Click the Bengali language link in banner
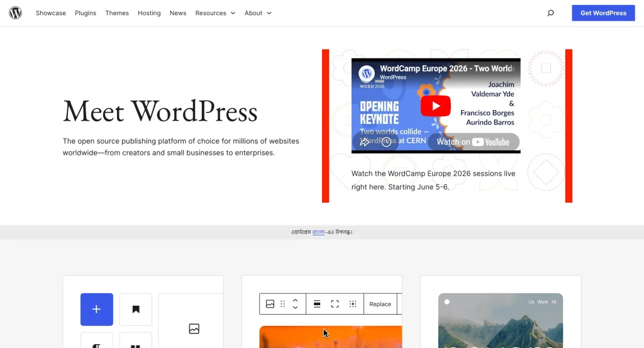The image size is (644, 348). 318,232
